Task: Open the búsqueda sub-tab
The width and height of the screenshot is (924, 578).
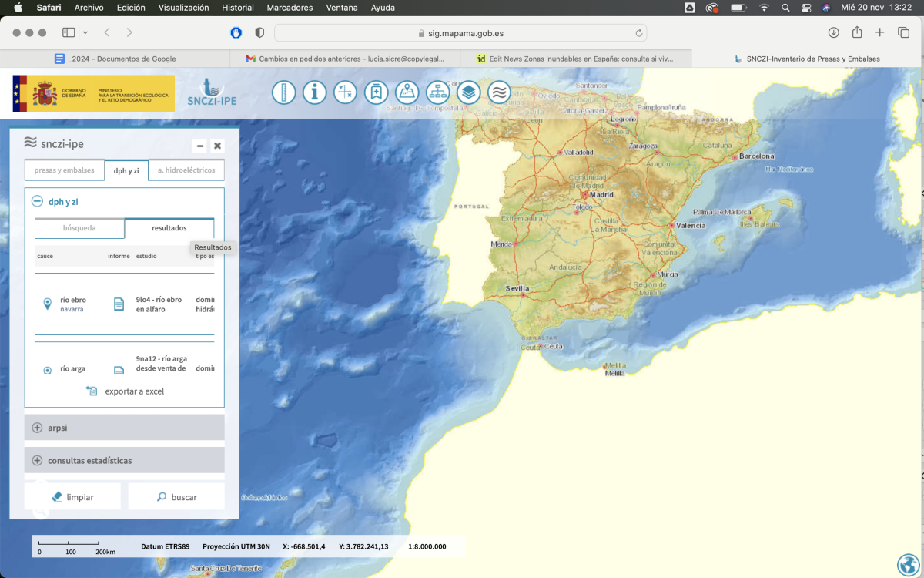Action: click(x=79, y=228)
